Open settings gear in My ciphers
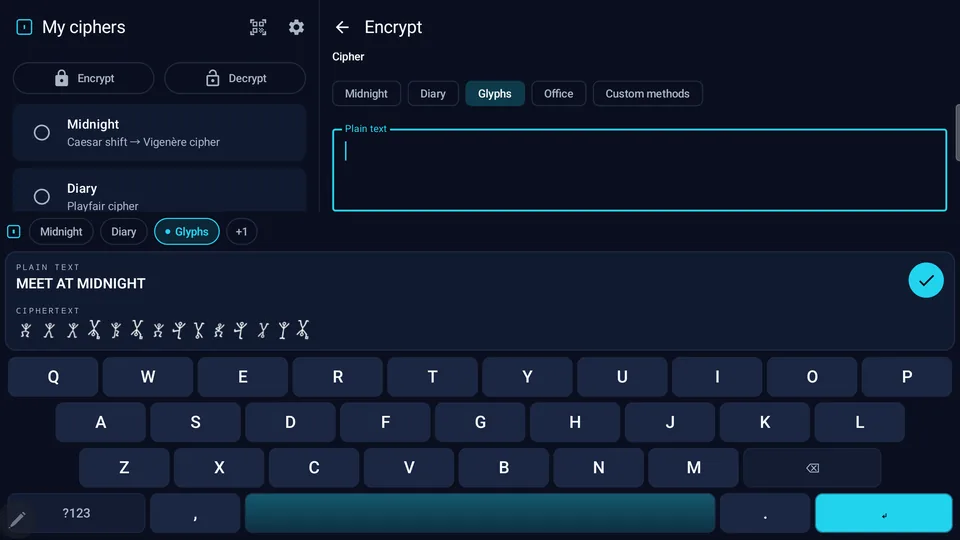The height and width of the screenshot is (540, 960). (296, 27)
